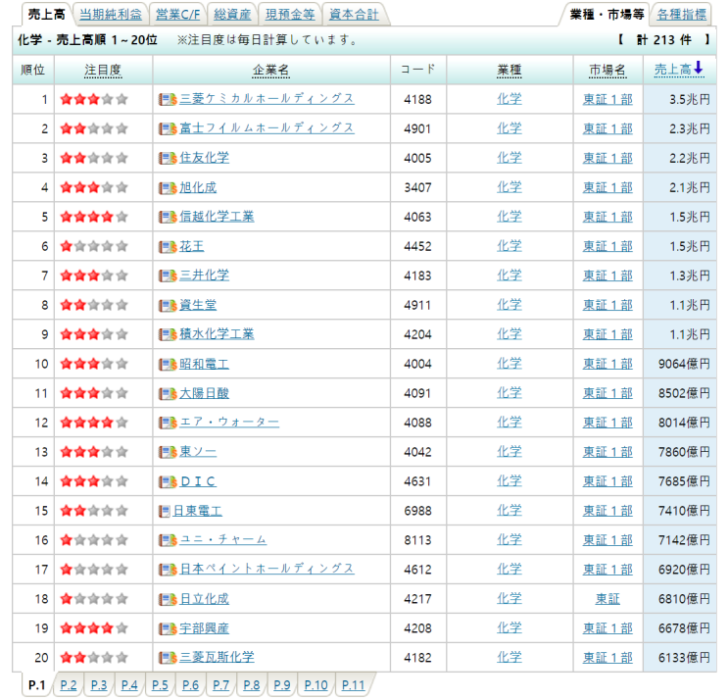Click the book icon next to 資生堂
The image size is (728, 700).
click(168, 305)
